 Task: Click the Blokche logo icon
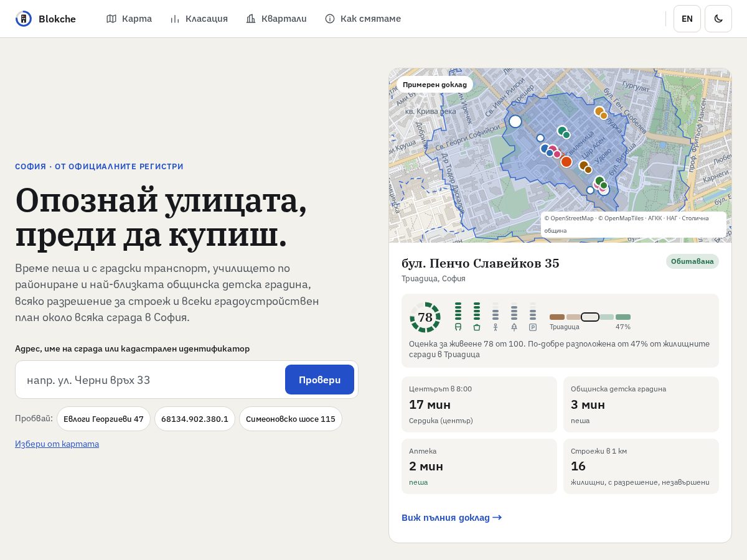tap(24, 19)
